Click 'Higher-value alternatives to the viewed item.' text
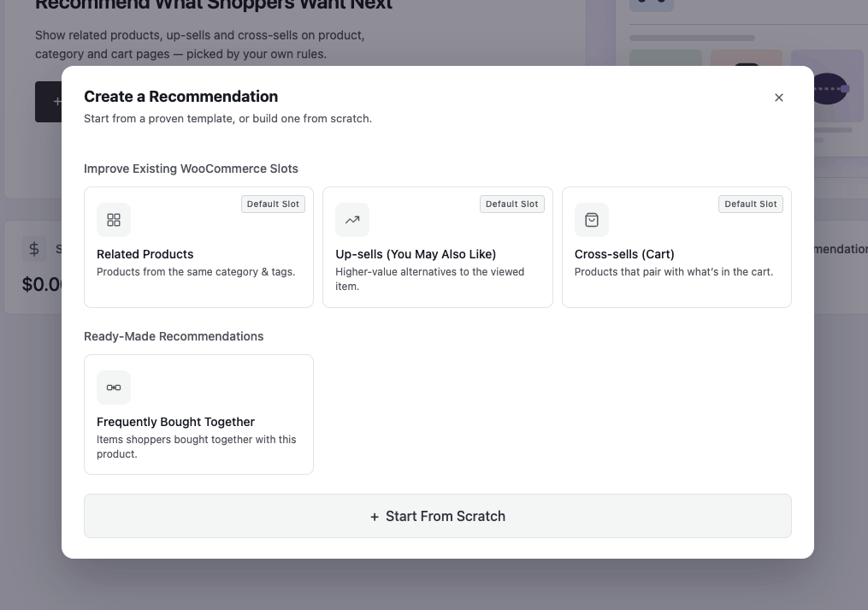Screen dimensions: 868x610 pos(429,279)
